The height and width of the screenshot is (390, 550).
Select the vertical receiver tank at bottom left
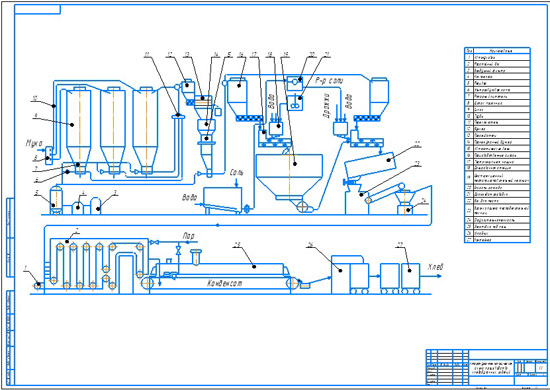click(56, 199)
